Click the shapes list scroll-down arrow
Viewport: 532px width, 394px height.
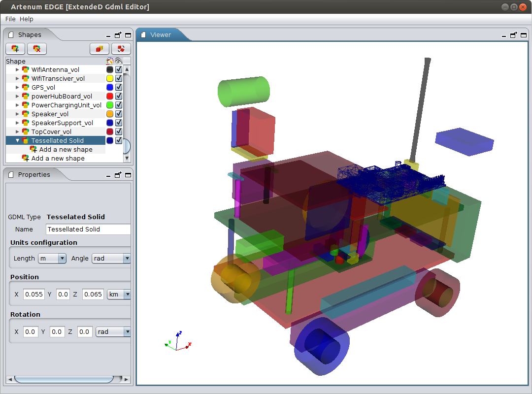click(127, 158)
